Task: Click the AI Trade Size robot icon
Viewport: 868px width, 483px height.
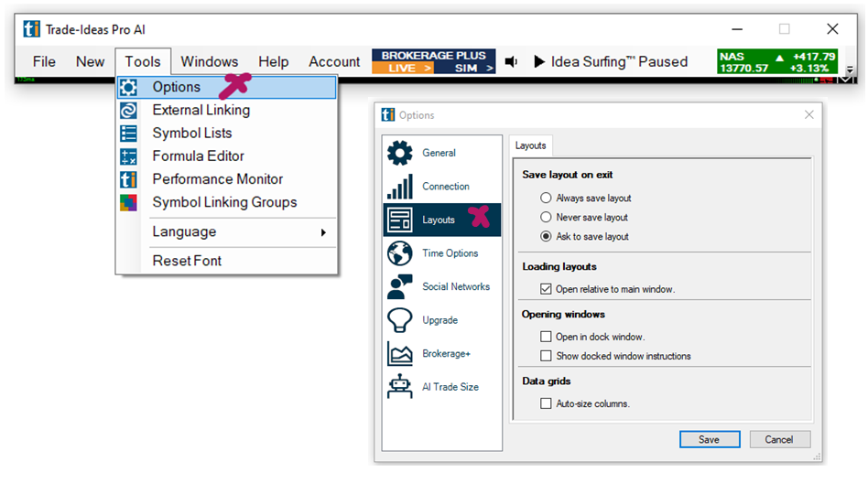Action: click(x=400, y=387)
